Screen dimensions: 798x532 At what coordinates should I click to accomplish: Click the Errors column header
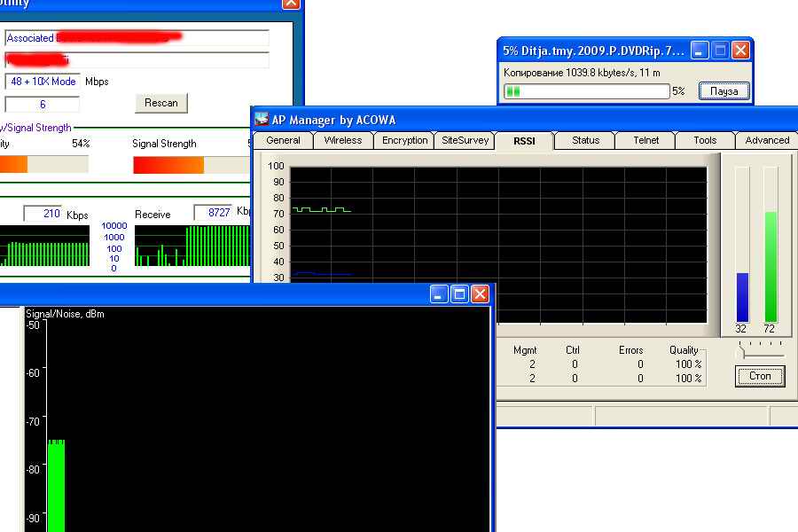[630, 350]
